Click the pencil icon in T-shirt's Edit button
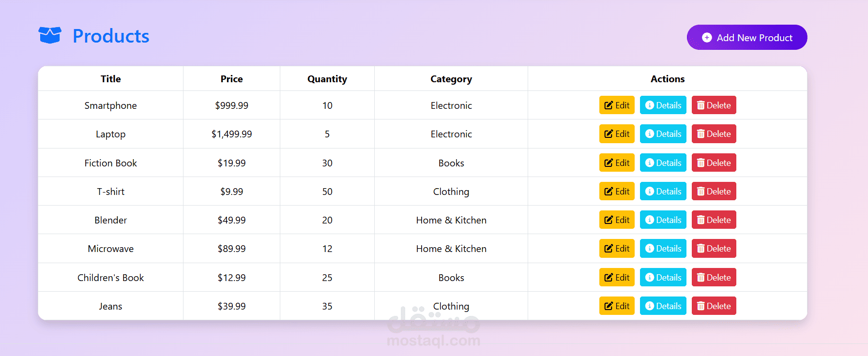Viewport: 868px width, 356px height. point(609,192)
